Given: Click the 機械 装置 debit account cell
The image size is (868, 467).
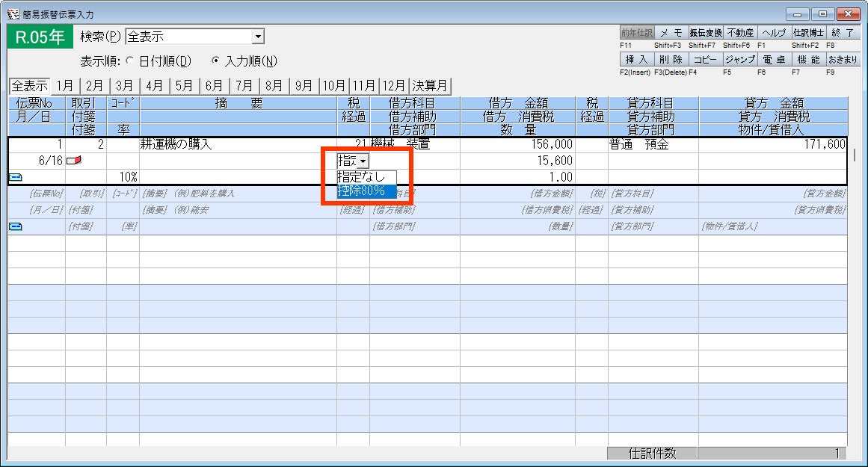Looking at the screenshot, I should click(x=415, y=144).
